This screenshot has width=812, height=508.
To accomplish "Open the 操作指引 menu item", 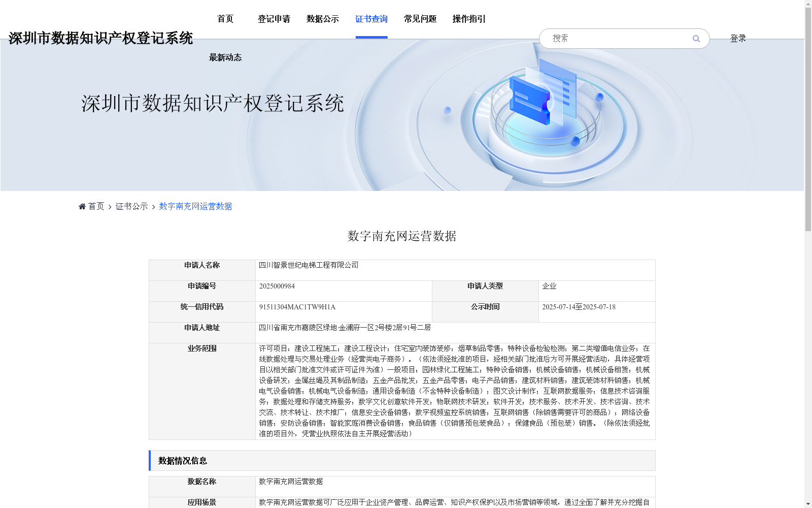I will 469,19.
